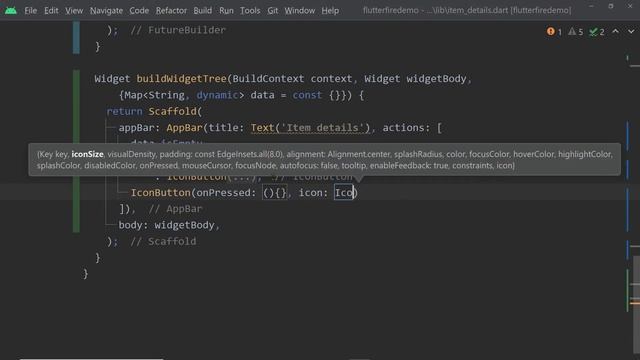Image resolution: width=640 pixels, height=360 pixels.
Task: Click iconSize in the parameter hint popup
Action: click(87, 154)
